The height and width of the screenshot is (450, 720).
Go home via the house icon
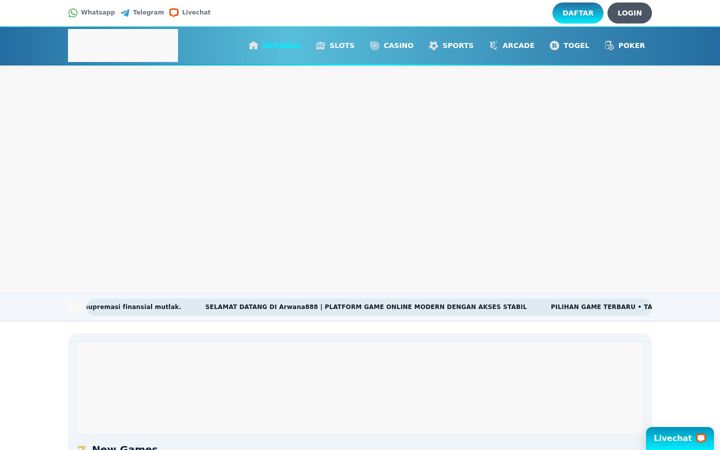[x=253, y=45]
